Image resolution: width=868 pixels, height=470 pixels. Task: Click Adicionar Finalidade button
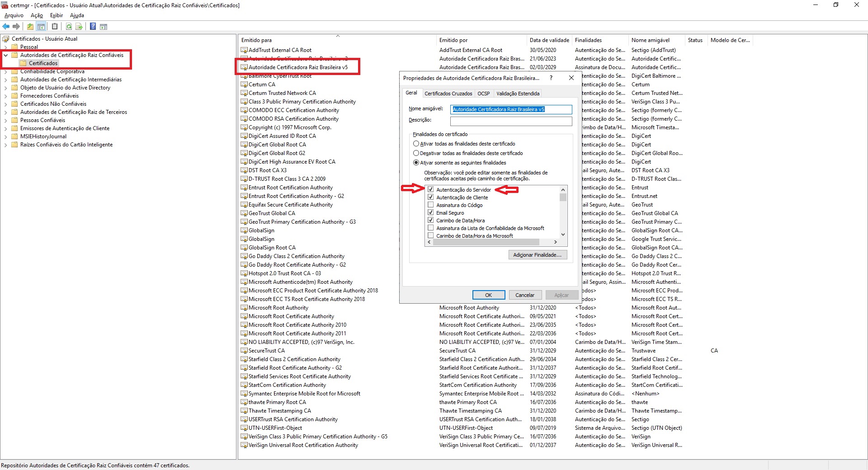[537, 255]
